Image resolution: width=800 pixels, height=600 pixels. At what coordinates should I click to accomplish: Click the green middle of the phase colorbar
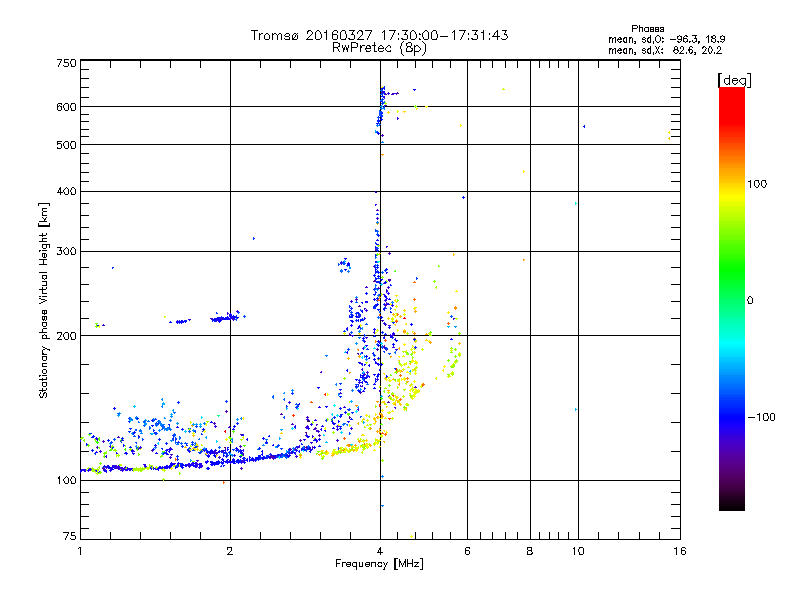click(732, 276)
